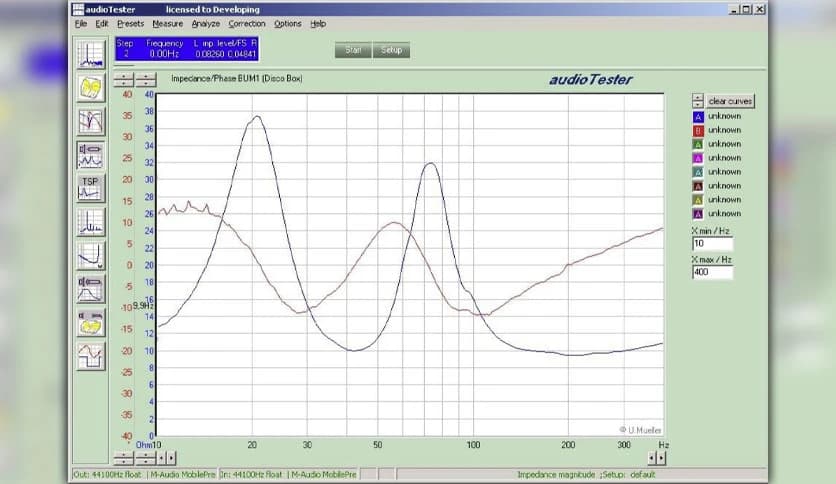This screenshot has width=836, height=484.
Task: Click the Step/Frequency readout display
Action: (187, 49)
